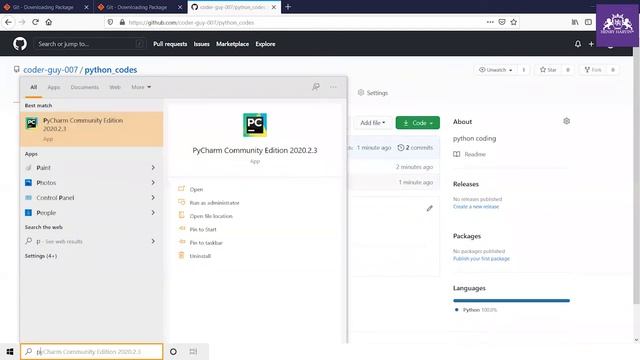The height and width of the screenshot is (360, 640).
Task: Open the search panel options ellipsis
Action: point(333,87)
